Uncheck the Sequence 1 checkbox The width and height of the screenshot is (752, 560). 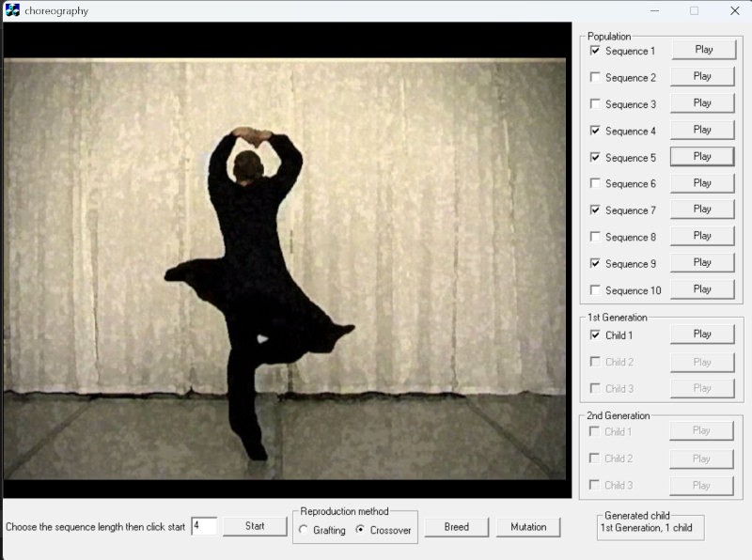[595, 51]
